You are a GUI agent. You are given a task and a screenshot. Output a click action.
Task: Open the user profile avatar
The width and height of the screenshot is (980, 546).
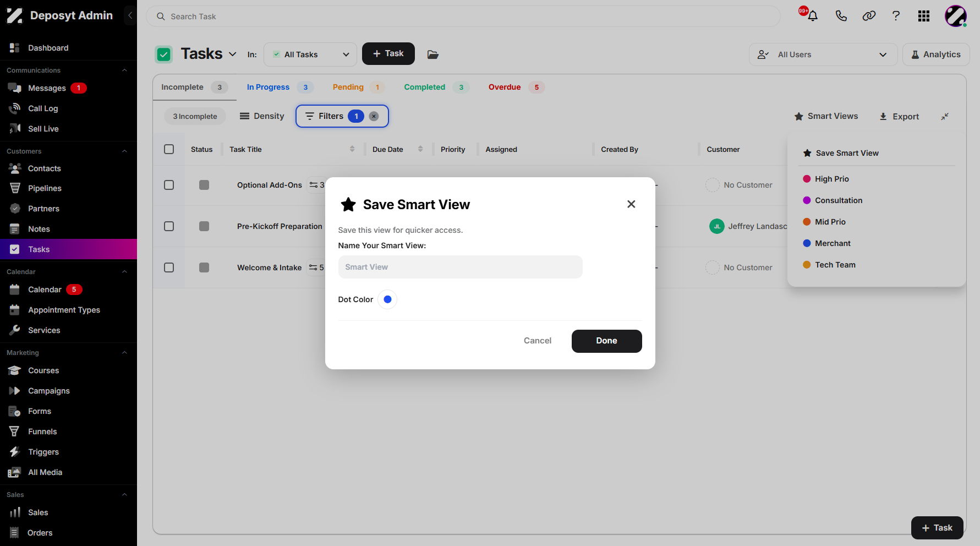tap(956, 16)
